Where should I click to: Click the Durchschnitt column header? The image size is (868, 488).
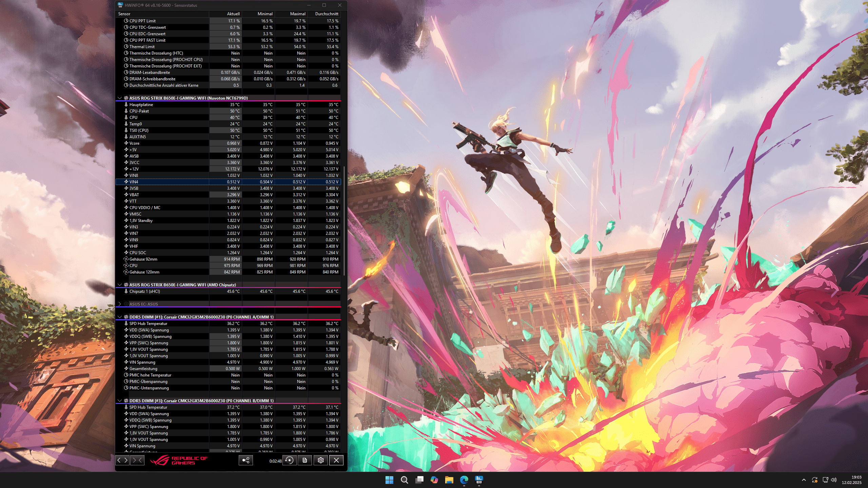point(324,14)
